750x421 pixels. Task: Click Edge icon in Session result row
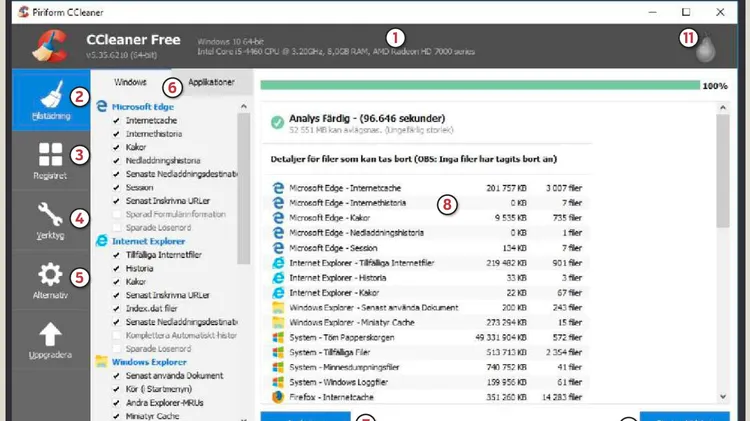(278, 248)
